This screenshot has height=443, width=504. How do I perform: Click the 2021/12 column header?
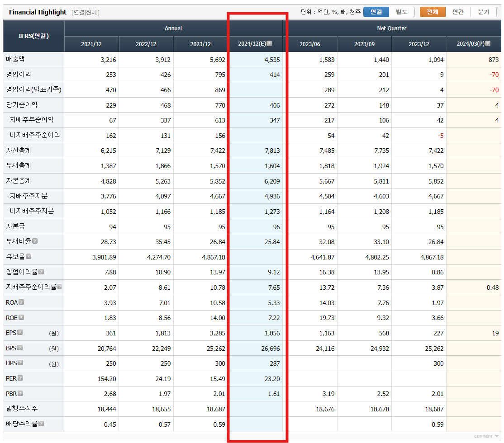pyautogui.click(x=91, y=44)
